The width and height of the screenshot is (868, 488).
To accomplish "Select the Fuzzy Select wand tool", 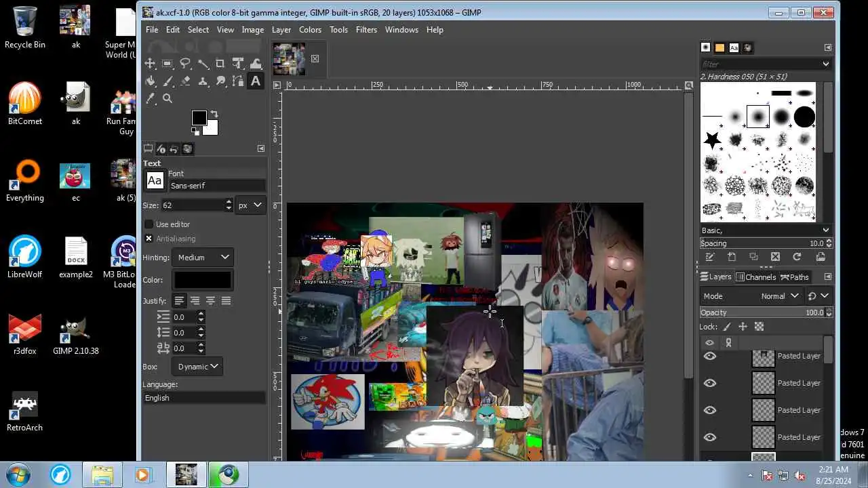I will (x=203, y=64).
